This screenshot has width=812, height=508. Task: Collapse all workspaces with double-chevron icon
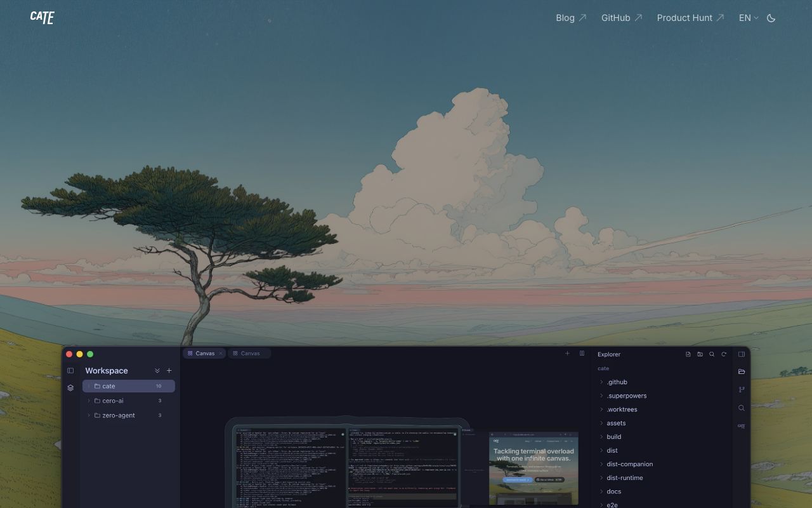point(157,371)
